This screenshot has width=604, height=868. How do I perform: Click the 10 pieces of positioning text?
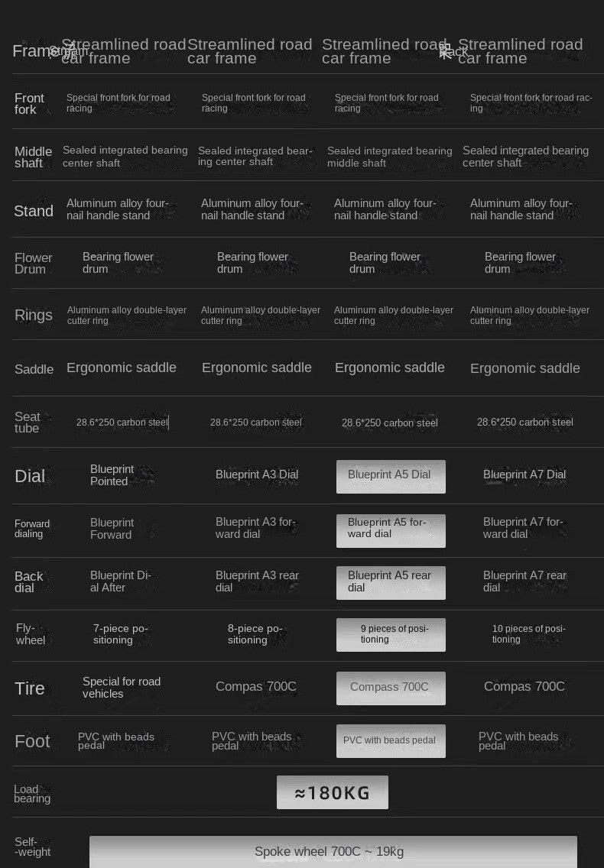[528, 634]
